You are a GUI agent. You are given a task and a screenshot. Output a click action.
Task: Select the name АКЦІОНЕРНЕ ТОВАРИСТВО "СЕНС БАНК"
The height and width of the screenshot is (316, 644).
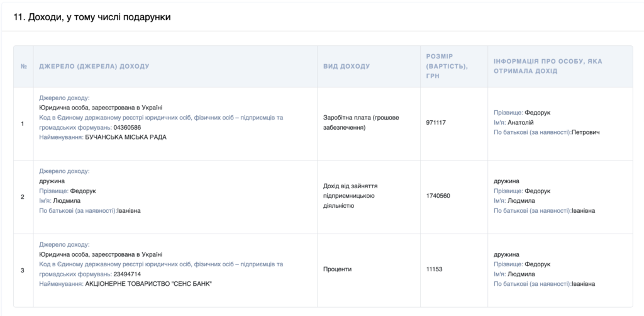(x=148, y=284)
